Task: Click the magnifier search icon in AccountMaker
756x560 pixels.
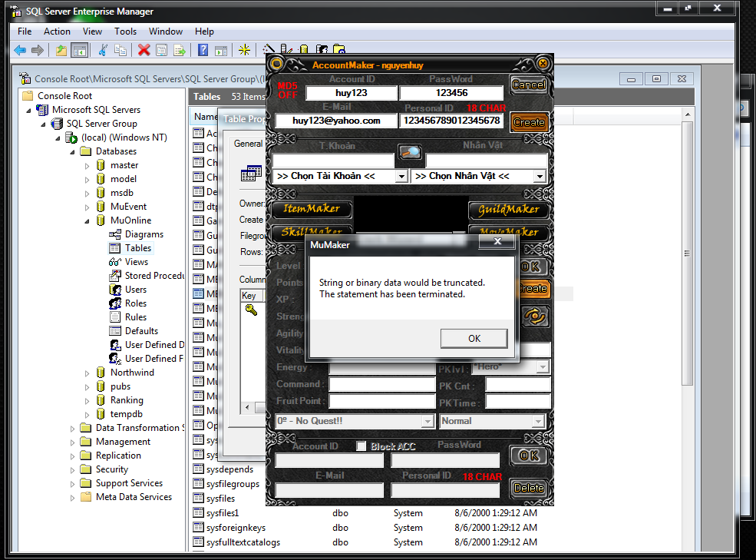Action: (410, 153)
